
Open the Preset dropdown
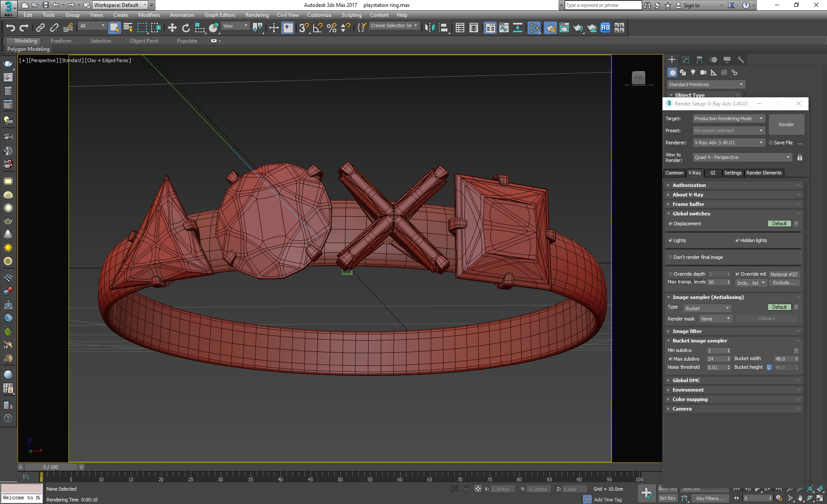(729, 131)
